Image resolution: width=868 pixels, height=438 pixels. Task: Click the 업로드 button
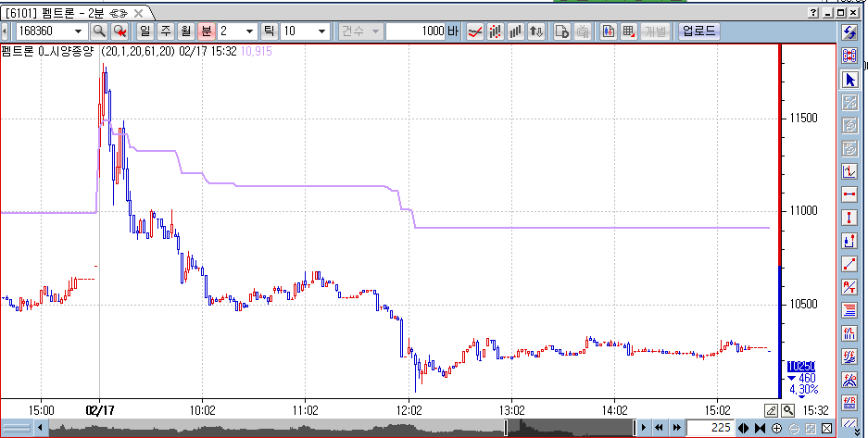coord(698,31)
